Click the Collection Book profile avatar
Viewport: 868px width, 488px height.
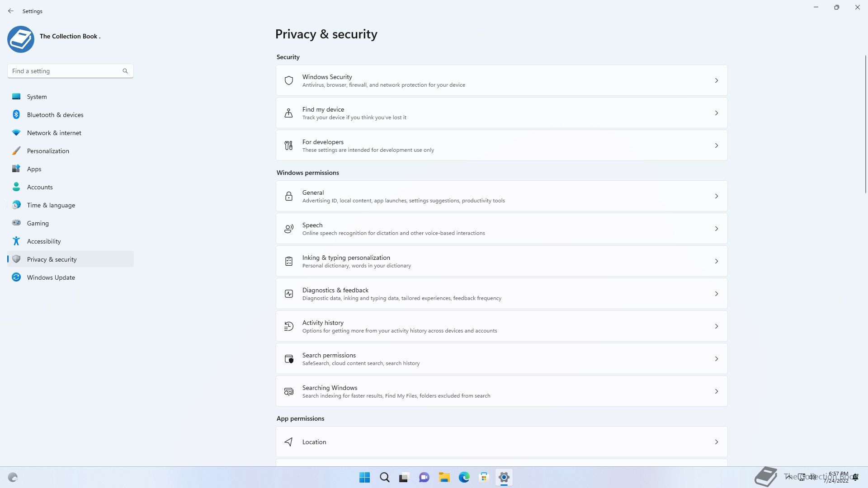tap(21, 39)
